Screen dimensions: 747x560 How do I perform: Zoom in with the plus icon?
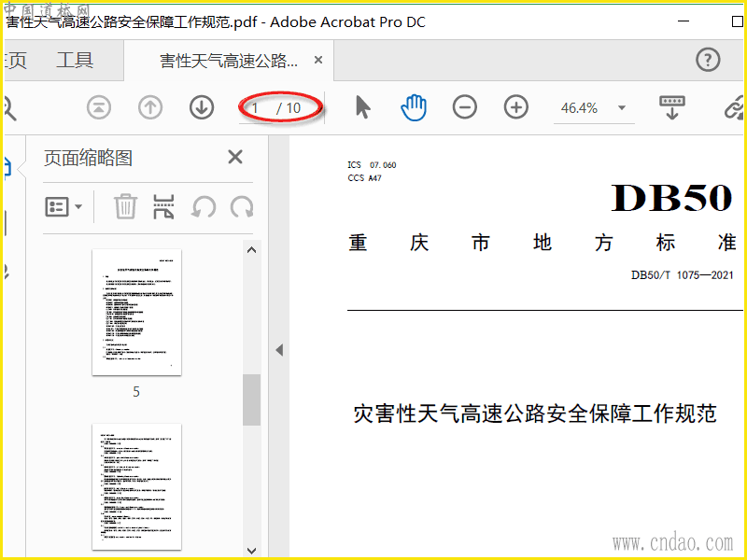point(516,107)
